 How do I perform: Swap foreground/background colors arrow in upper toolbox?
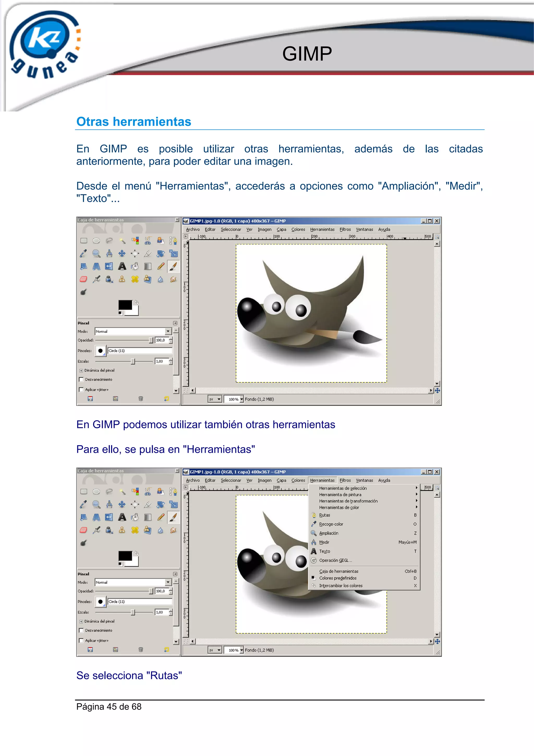click(x=136, y=302)
